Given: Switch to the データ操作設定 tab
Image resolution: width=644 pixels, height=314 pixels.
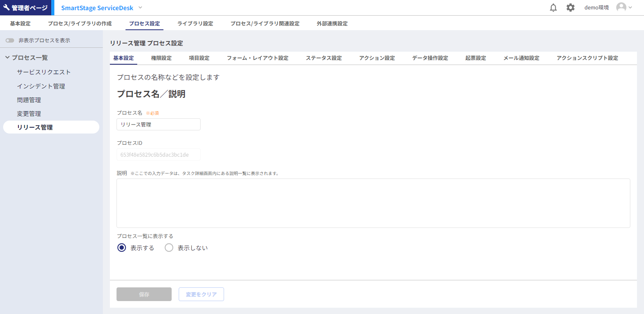Looking at the screenshot, I should point(430,58).
